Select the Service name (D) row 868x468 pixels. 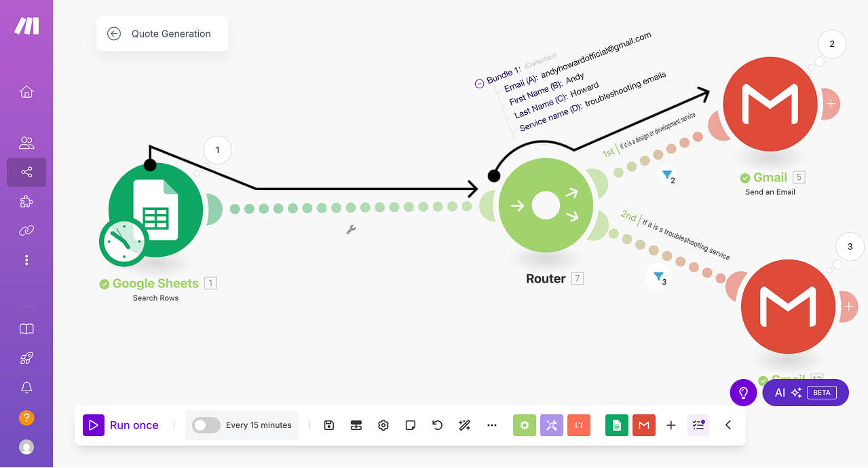pyautogui.click(x=592, y=101)
